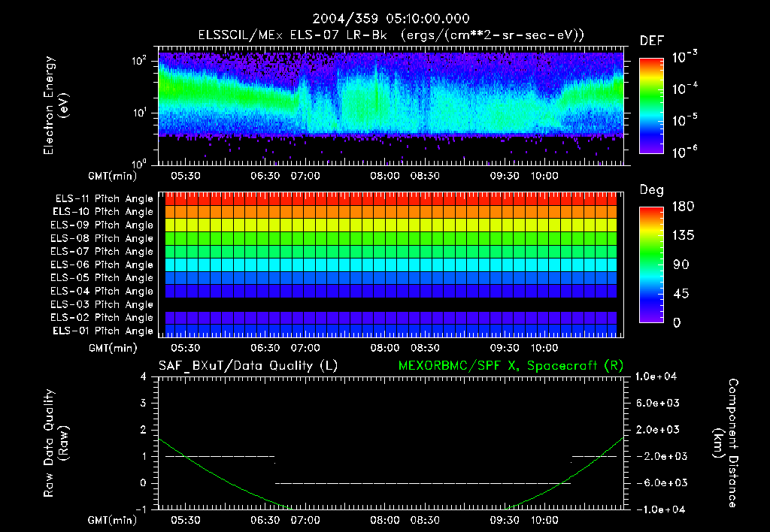Click 10:00 tick under the data quality plot
Screen dimensions: 770x532
[x=544, y=520]
